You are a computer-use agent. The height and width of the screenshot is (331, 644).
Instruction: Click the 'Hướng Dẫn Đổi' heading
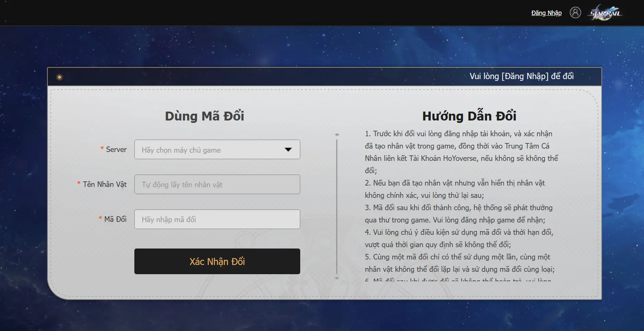[x=469, y=116]
